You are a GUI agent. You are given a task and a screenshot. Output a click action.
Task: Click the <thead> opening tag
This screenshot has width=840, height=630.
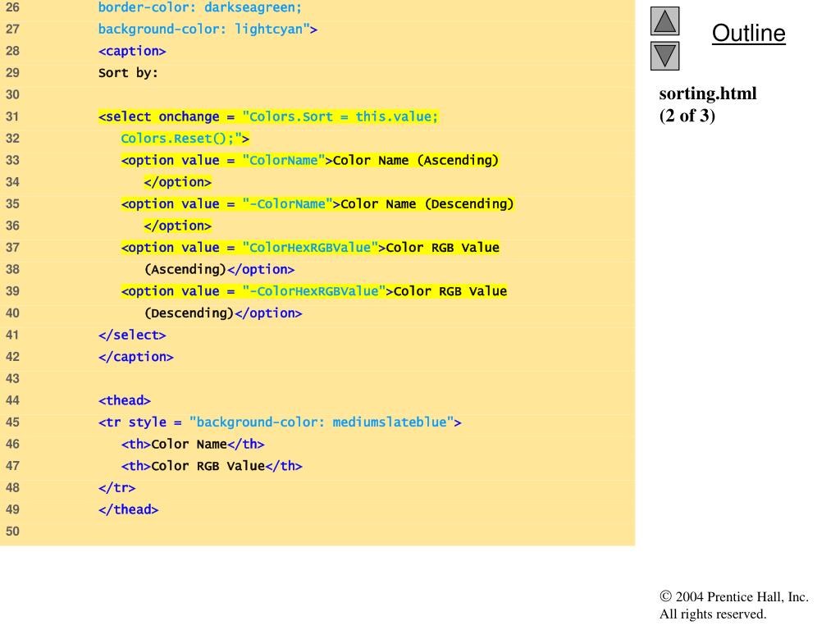[x=125, y=400]
